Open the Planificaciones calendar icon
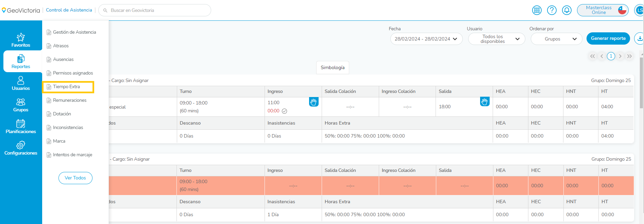The height and width of the screenshot is (224, 644). pyautogui.click(x=21, y=124)
